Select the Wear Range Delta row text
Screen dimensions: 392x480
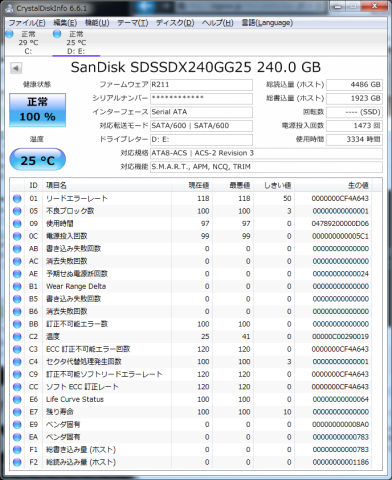pos(76,286)
